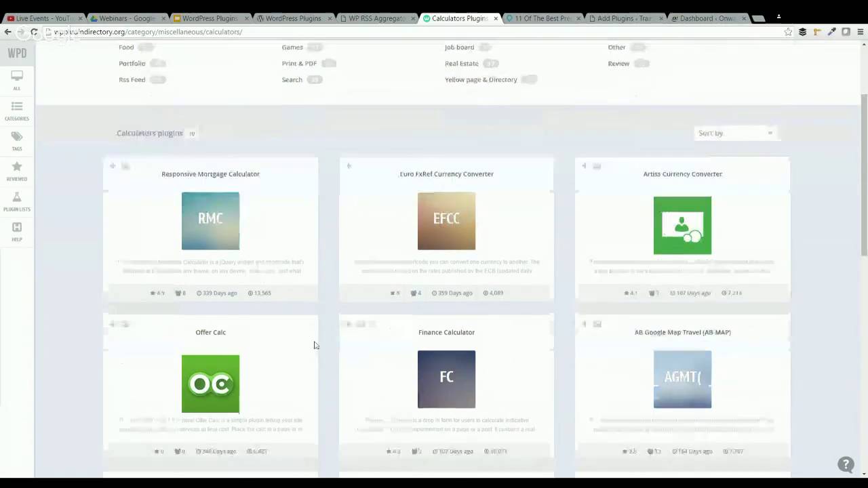868x488 pixels.
Task: Open the Responsive Mortgage Calculator RMC thumbnail
Action: point(210,221)
